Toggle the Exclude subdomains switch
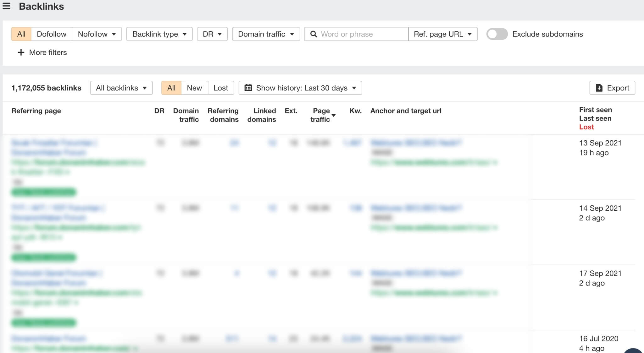The image size is (644, 353). 497,34
